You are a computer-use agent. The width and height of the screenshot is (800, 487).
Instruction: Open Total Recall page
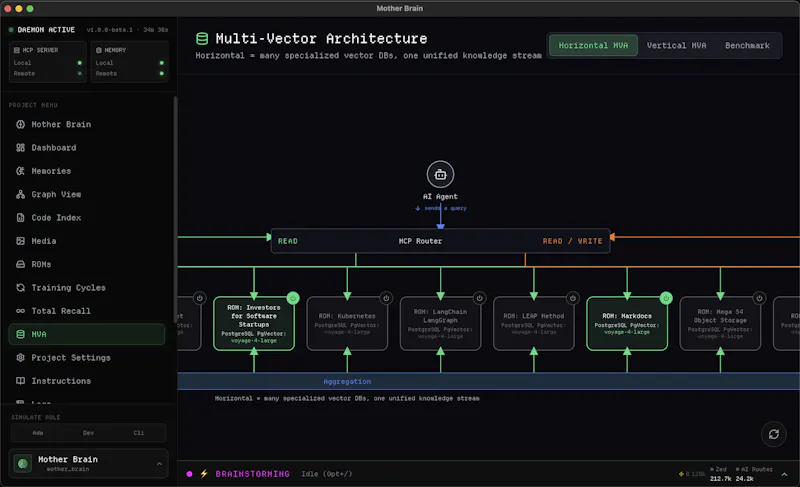point(87,311)
